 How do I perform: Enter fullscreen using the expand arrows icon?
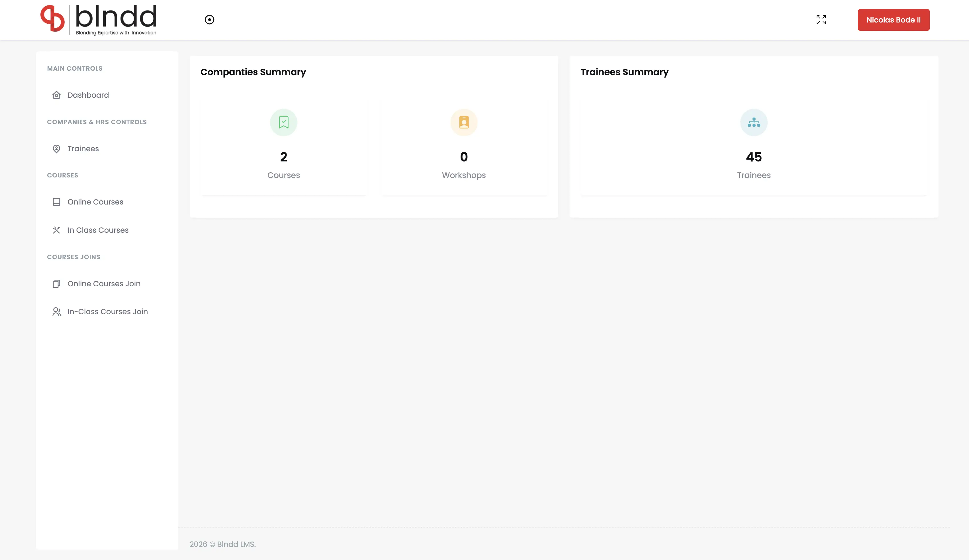pos(821,20)
